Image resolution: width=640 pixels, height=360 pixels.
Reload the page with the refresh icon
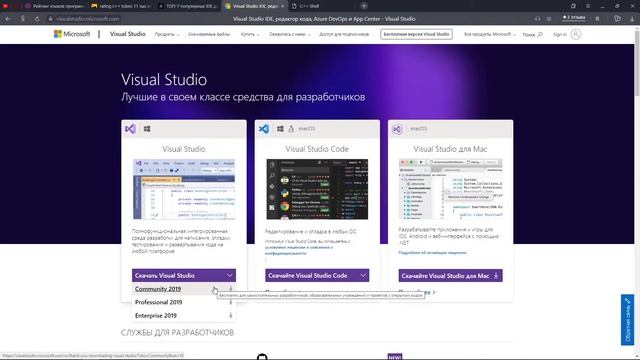[37, 19]
